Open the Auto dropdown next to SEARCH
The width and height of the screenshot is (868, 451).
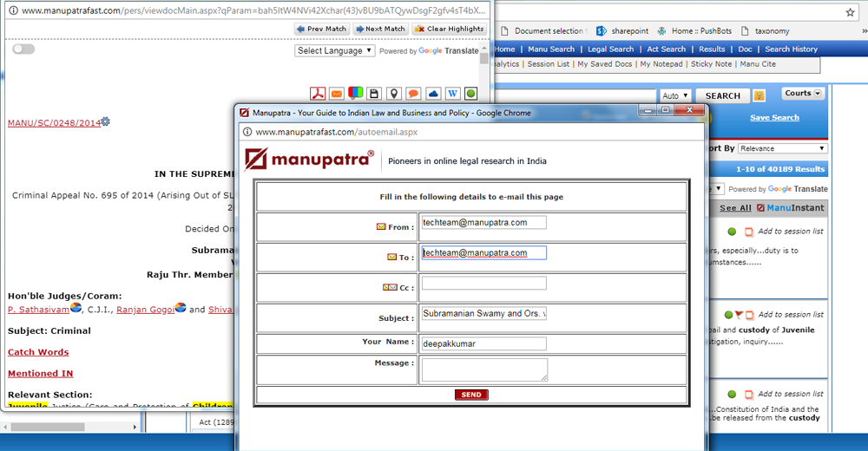[674, 95]
